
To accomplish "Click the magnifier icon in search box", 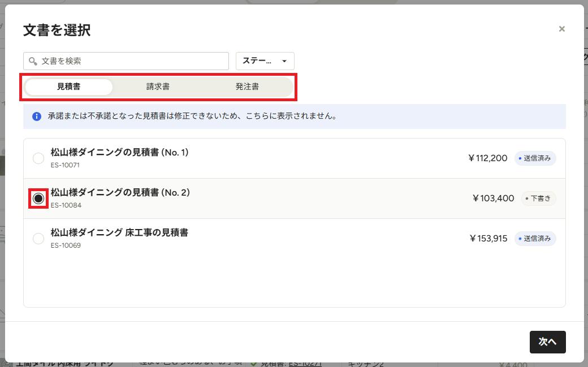I will point(33,61).
